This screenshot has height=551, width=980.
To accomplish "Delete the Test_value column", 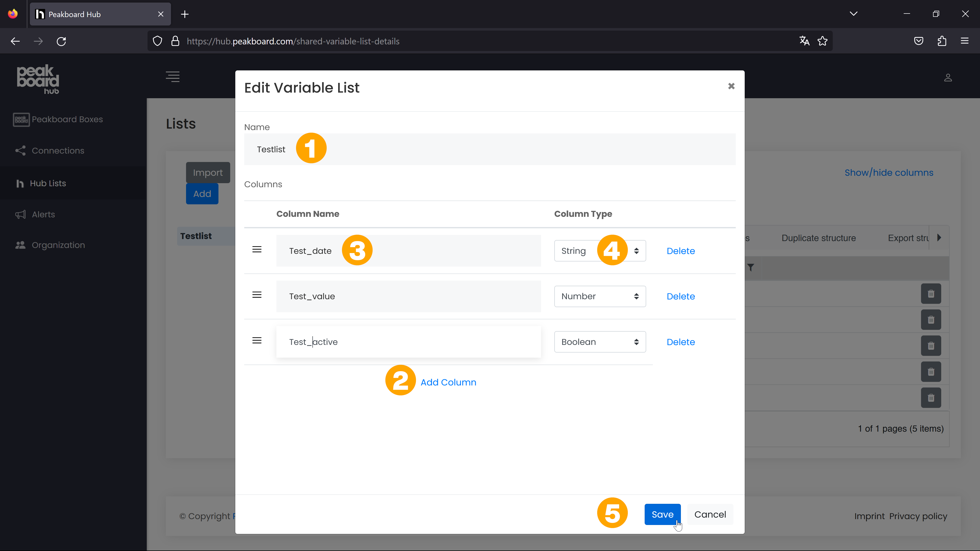I will point(681,296).
